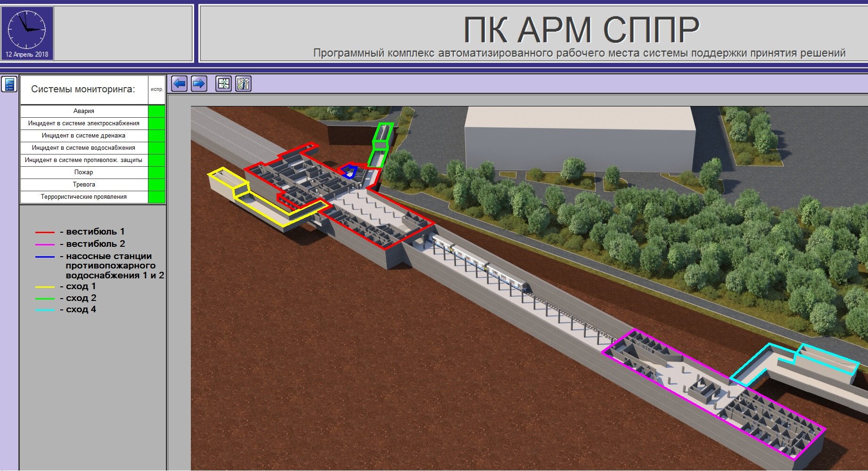Screen dimensions: 868x471
Task: Open the list menu icon in left sidebar
Action: click(9, 84)
